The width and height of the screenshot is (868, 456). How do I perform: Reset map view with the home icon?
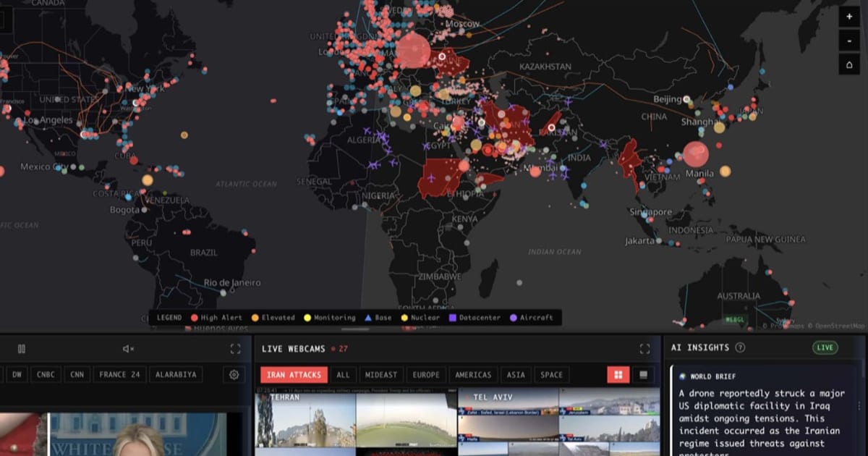click(849, 65)
